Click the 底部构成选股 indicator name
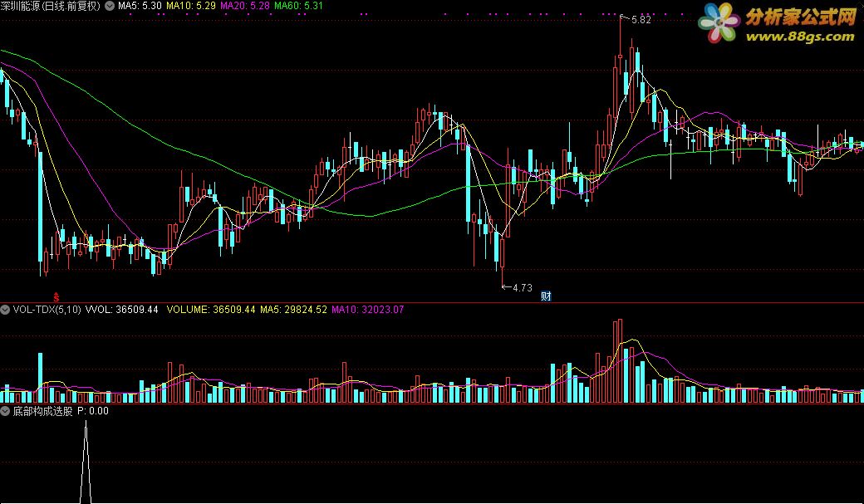 43,411
